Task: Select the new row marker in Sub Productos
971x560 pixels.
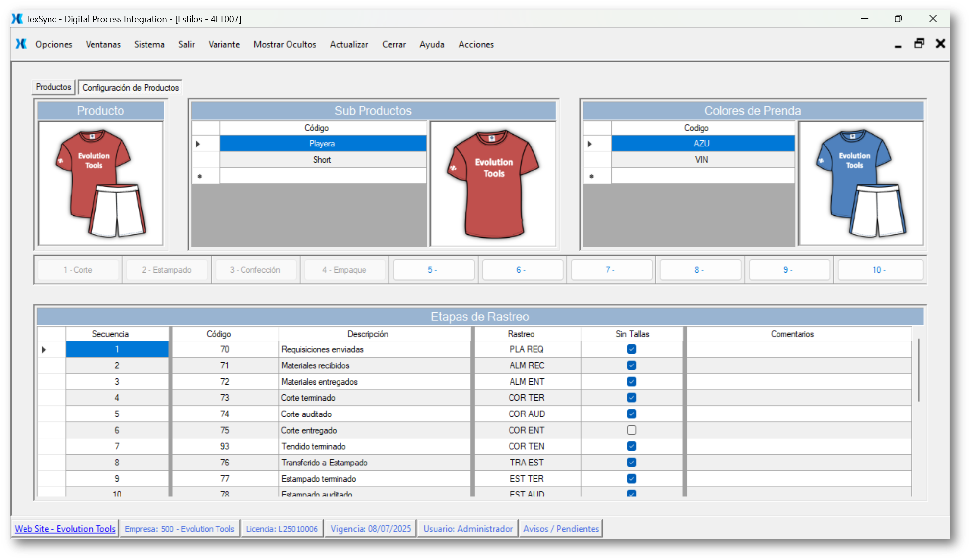Action: (200, 176)
